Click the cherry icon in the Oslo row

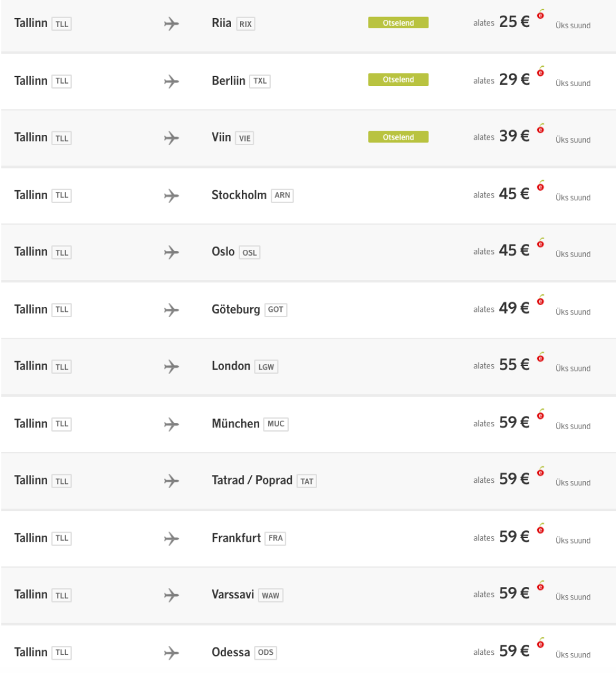point(540,243)
